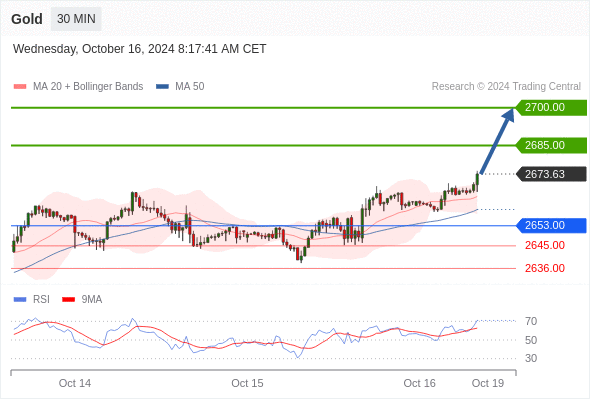Click the Research © 2024 Trading Central credit
This screenshot has width=590, height=400.
[506, 87]
